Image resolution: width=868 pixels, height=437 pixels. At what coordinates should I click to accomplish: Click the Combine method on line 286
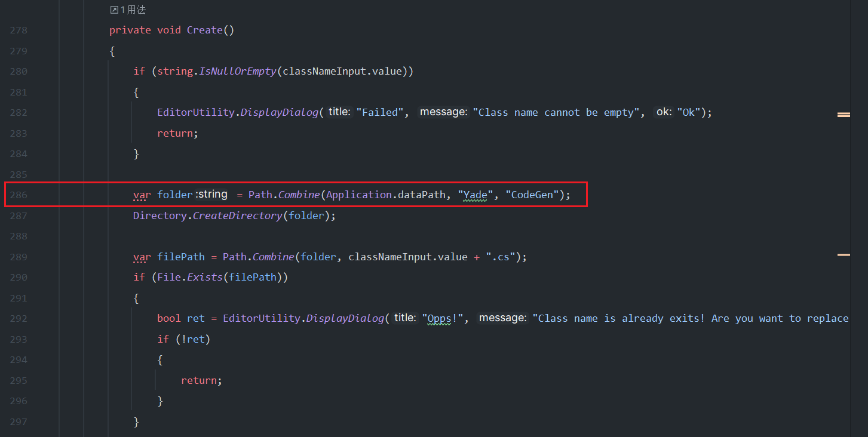pyautogui.click(x=299, y=195)
